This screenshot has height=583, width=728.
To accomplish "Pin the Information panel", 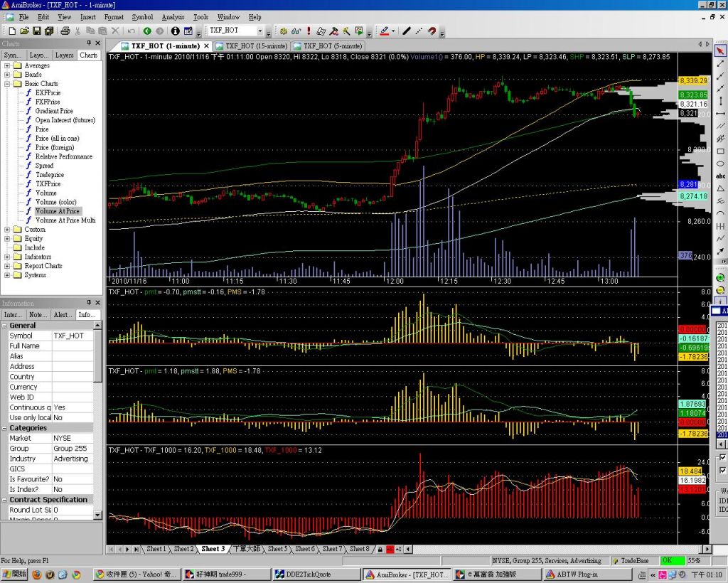I will coord(89,303).
